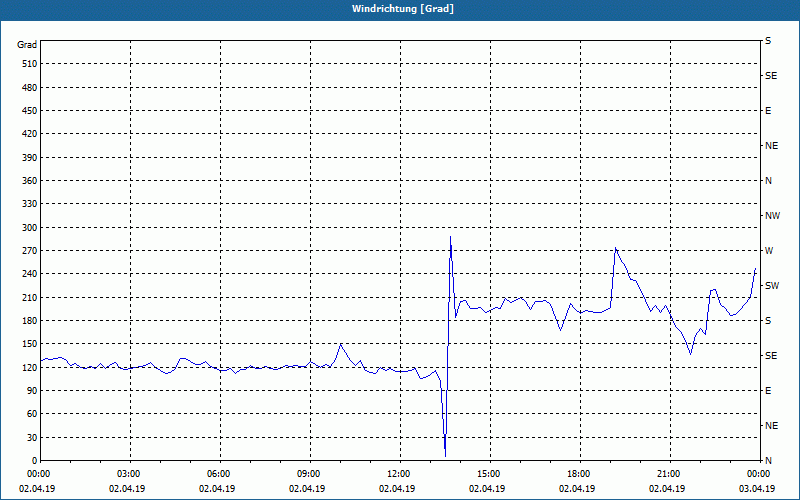This screenshot has width=800, height=500.
Task: Click the 240 y-axis tick label
Action: [x=30, y=274]
